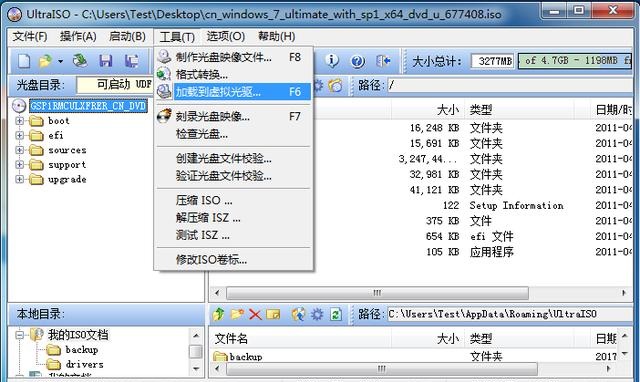The image size is (640, 382).
Task: Open the 选项(O) menu
Action: click(x=226, y=36)
